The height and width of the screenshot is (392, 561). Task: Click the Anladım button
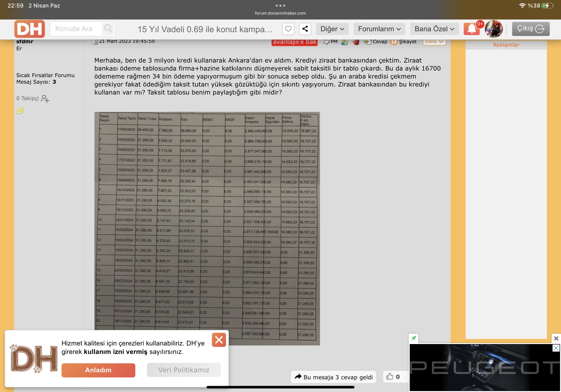coord(98,370)
